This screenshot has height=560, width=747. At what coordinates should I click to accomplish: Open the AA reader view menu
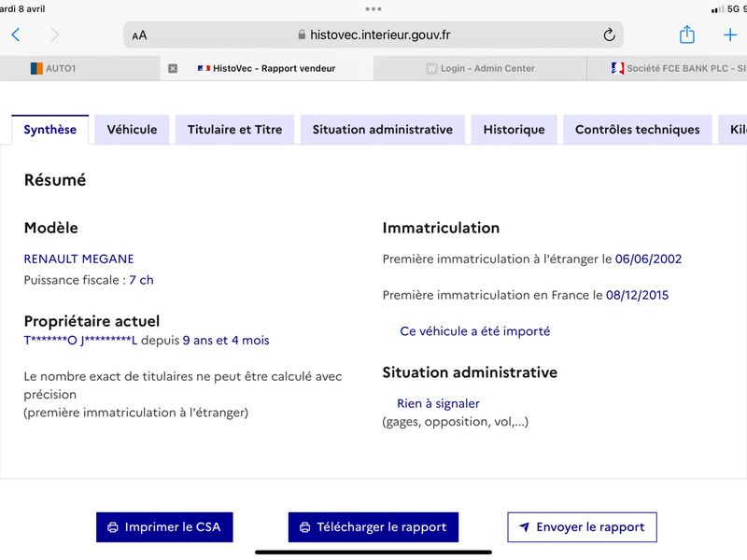pyautogui.click(x=139, y=35)
